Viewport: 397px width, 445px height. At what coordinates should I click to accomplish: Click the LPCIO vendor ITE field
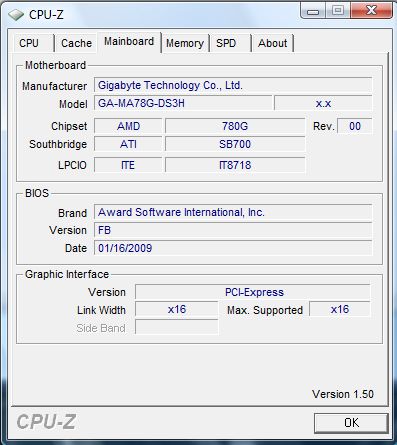128,165
